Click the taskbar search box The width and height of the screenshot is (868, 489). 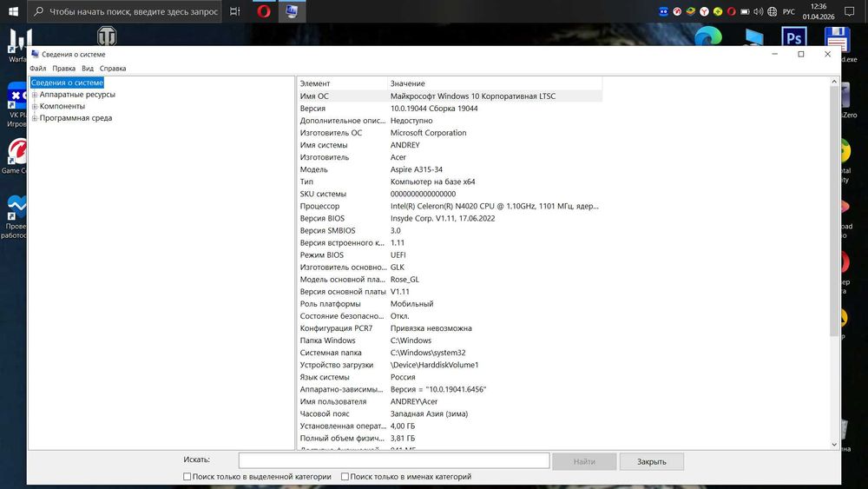pyautogui.click(x=124, y=11)
